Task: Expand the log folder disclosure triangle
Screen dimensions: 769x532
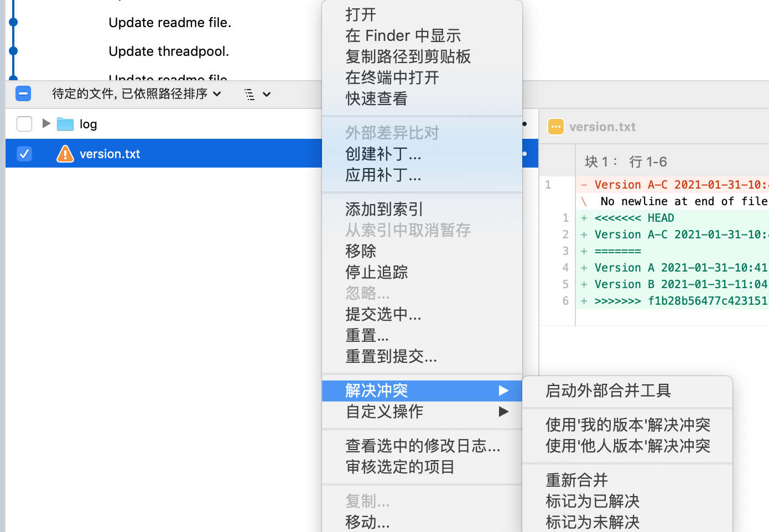Action: (x=46, y=123)
